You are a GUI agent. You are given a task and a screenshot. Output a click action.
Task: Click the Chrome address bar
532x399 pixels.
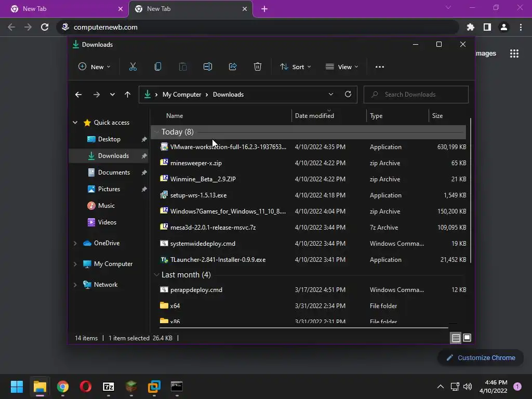tap(258, 27)
